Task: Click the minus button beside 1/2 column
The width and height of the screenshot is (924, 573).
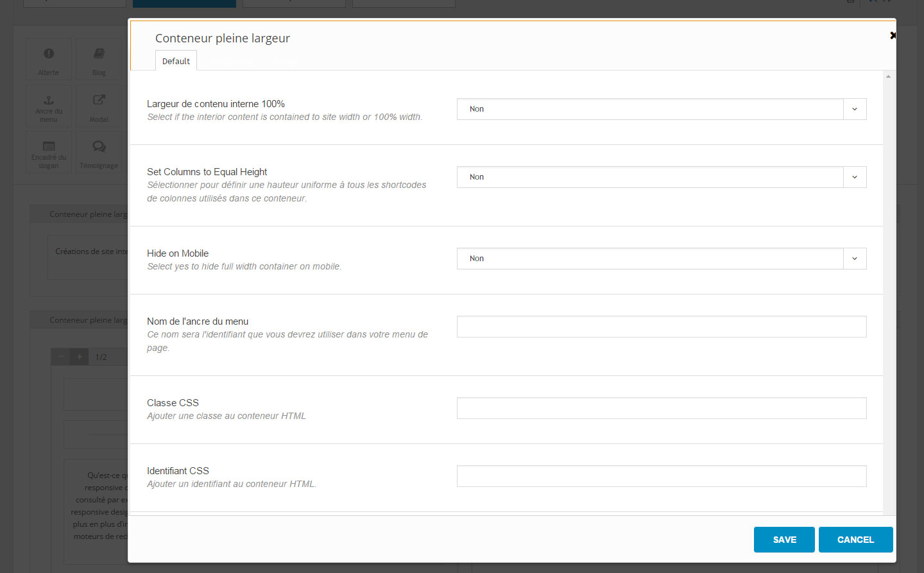Action: coord(61,357)
